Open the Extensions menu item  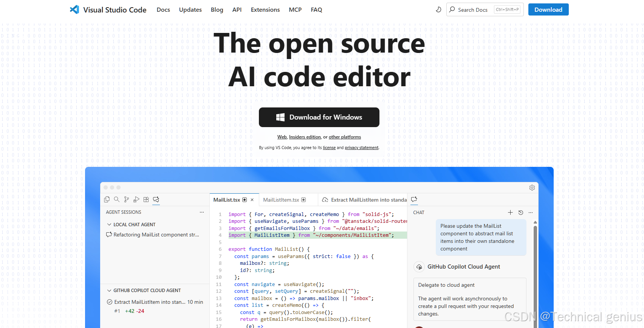click(x=265, y=10)
